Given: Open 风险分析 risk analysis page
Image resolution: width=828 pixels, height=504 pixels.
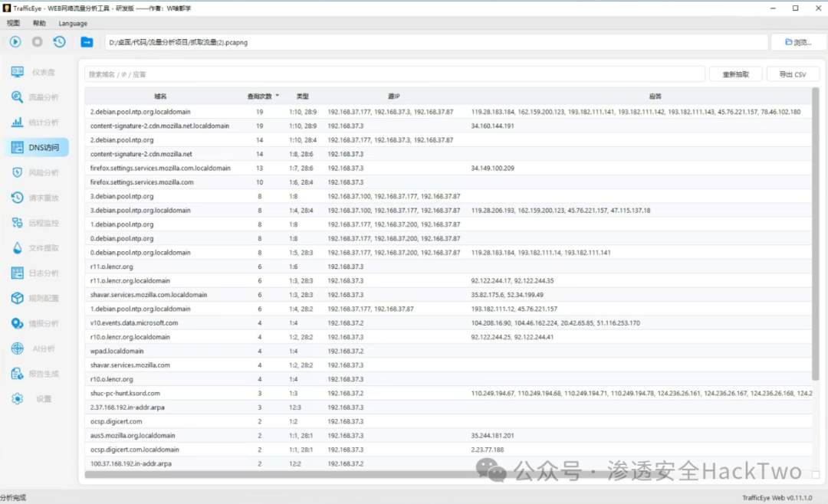Looking at the screenshot, I should [37, 172].
